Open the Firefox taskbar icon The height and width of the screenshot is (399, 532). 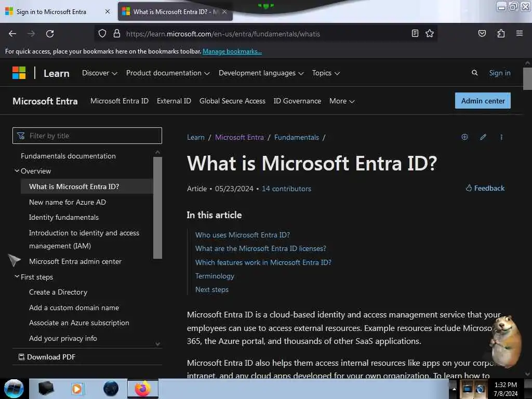[143, 389]
